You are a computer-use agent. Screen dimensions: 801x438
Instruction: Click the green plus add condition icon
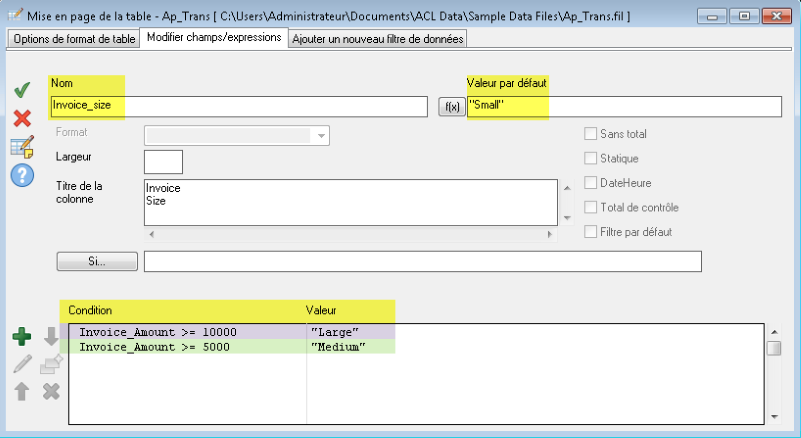pos(22,338)
